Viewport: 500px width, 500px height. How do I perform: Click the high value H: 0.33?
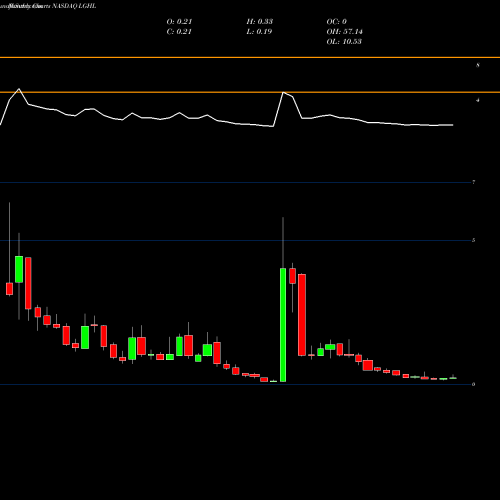click(260, 22)
